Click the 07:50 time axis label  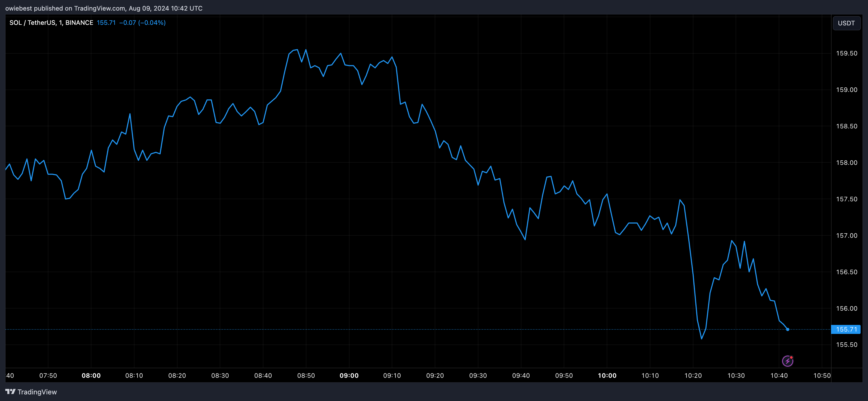tap(48, 375)
